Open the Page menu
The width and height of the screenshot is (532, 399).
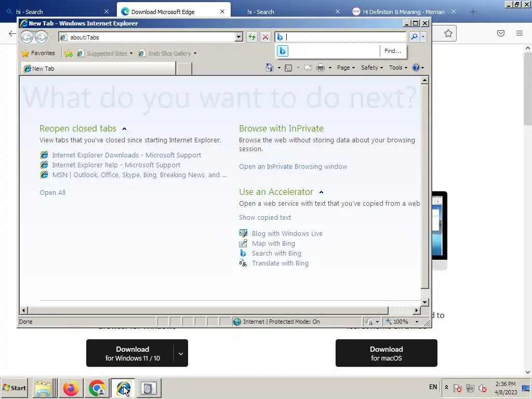(345, 68)
